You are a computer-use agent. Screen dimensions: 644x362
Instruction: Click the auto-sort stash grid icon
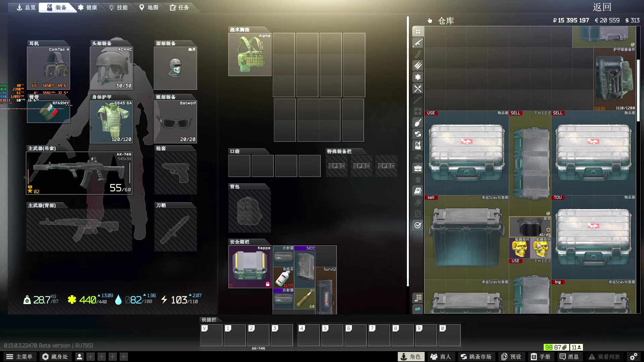[418, 298]
